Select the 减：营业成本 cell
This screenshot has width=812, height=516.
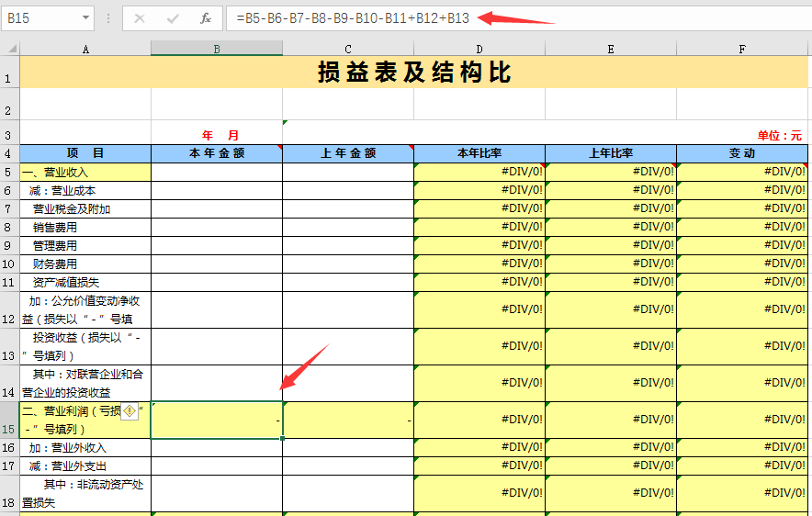[x=85, y=190]
